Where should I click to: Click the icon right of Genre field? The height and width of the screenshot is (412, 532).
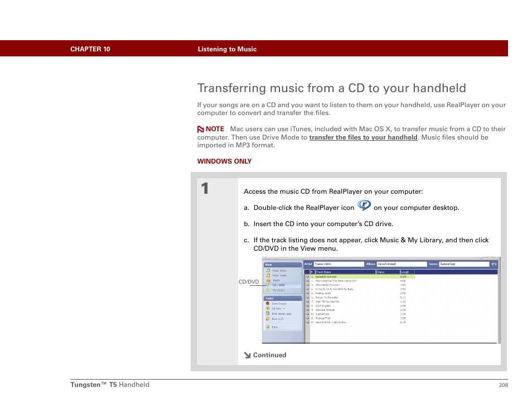(x=494, y=264)
